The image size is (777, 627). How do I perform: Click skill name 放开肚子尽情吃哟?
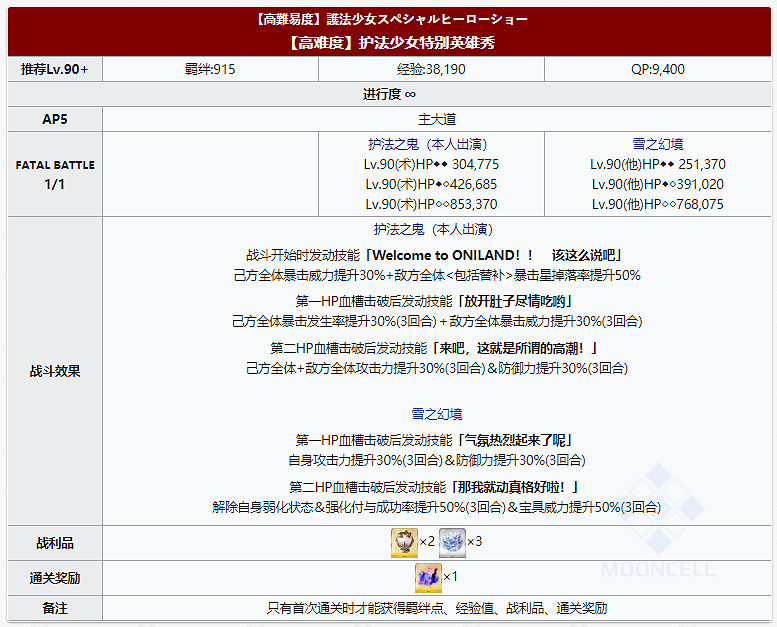point(515,301)
